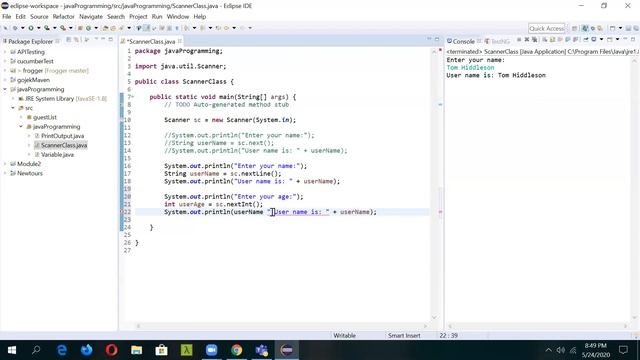Click the Windows Start button
This screenshot has width=640, height=360.
12,350
